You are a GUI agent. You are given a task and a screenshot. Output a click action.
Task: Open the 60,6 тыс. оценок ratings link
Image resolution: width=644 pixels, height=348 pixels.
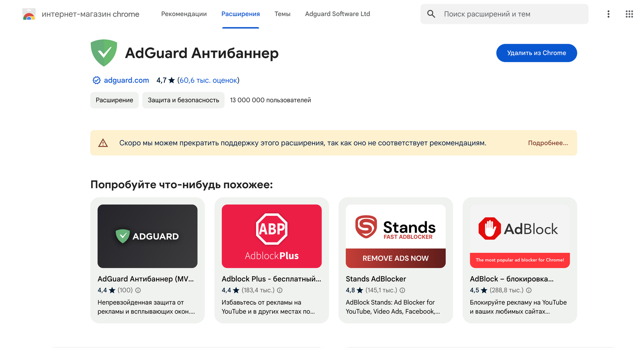(208, 80)
